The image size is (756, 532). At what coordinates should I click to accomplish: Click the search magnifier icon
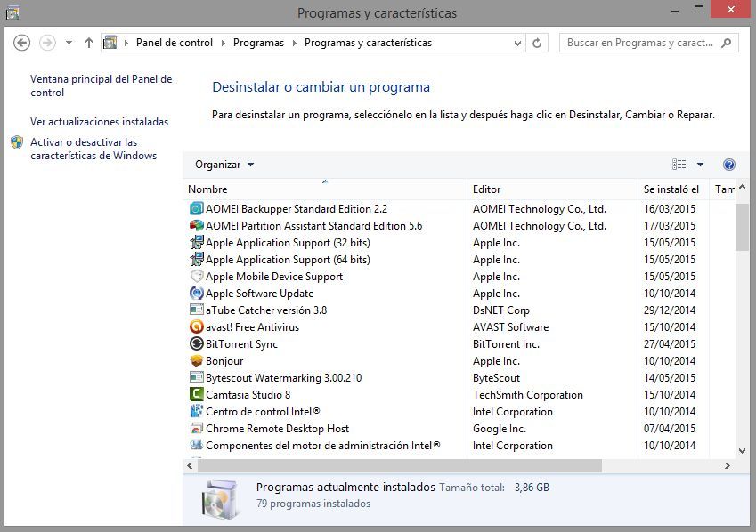click(x=726, y=43)
